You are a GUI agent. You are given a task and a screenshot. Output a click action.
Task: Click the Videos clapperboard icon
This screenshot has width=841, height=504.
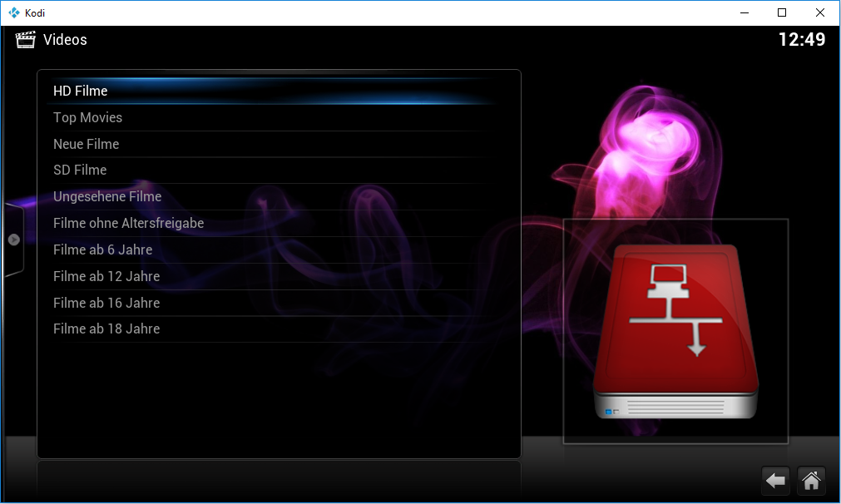25,40
